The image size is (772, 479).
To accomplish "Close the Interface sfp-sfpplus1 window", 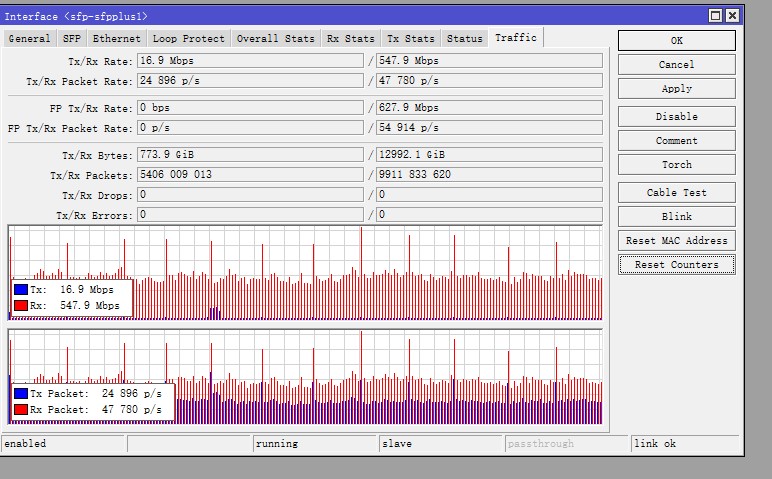I will pos(732,16).
